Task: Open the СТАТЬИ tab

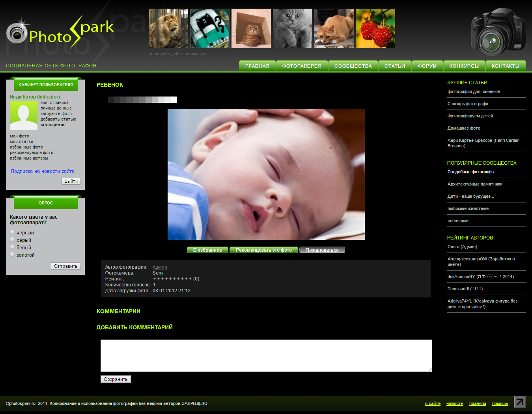Action: (x=395, y=66)
